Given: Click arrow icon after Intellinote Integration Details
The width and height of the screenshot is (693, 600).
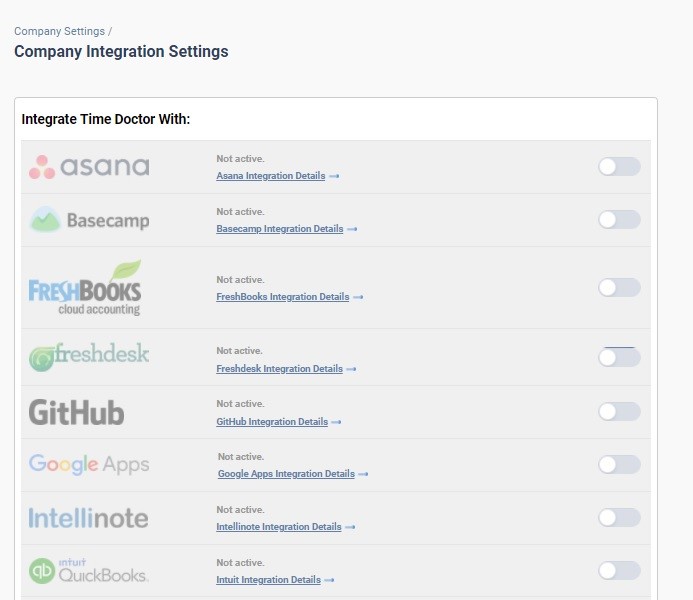Looking at the screenshot, I should tap(350, 527).
